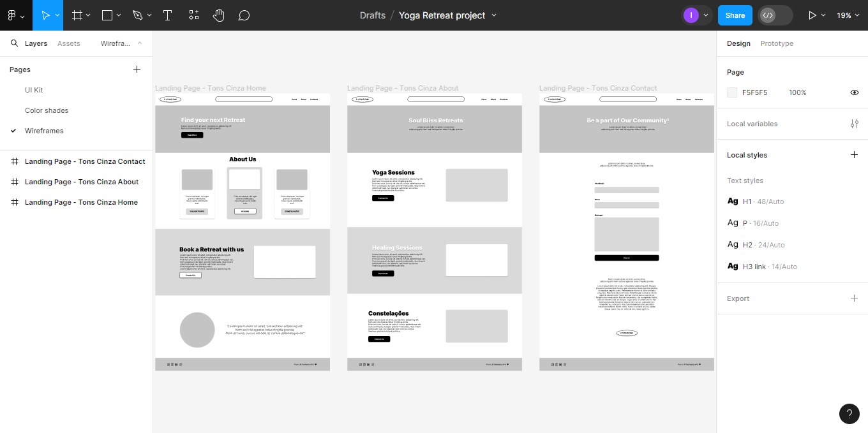This screenshot has width=868, height=433.
Task: Open file name dropdown chevron
Action: (x=494, y=15)
